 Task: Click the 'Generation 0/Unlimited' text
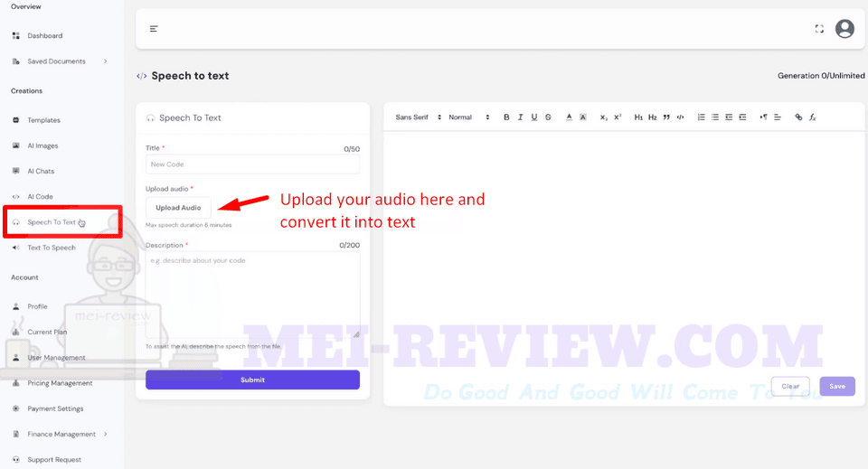(x=821, y=76)
